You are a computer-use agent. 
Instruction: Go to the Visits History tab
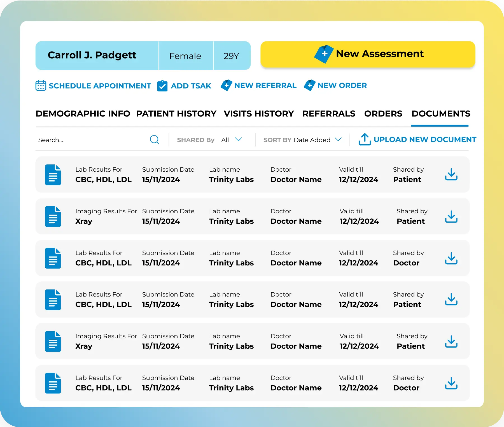tap(259, 114)
